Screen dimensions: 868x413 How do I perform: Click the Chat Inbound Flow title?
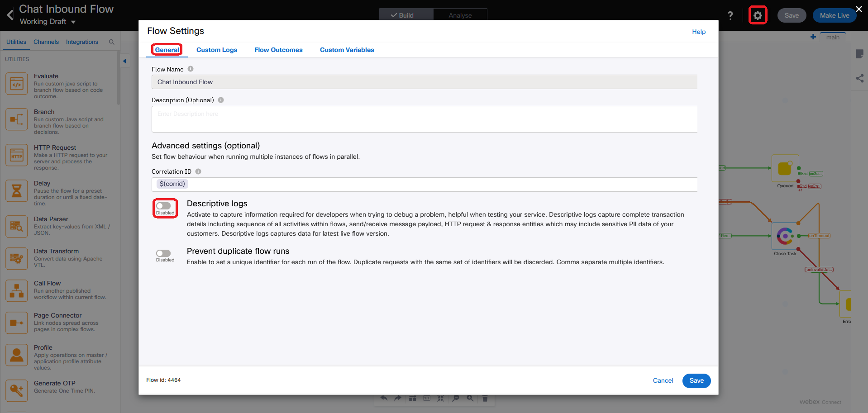click(66, 9)
